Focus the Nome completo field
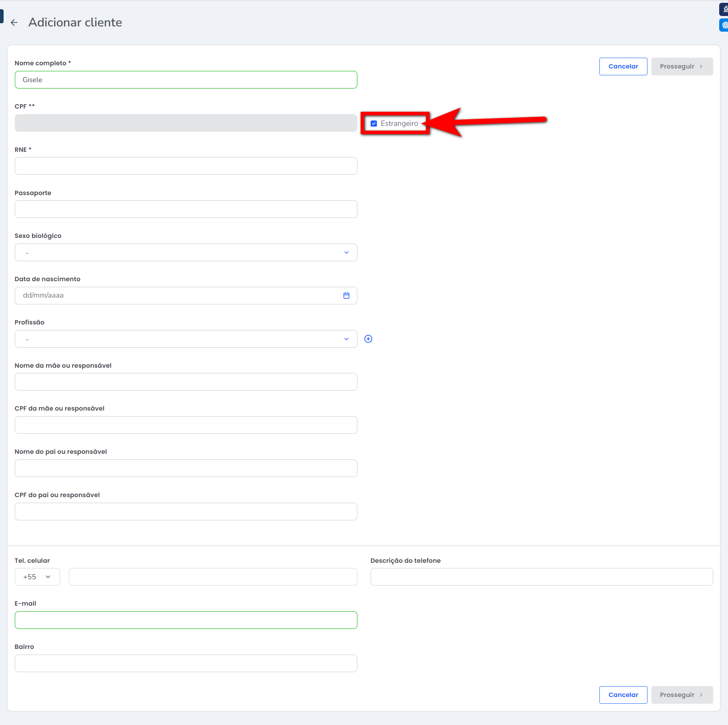The width and height of the screenshot is (728, 725). (x=186, y=80)
